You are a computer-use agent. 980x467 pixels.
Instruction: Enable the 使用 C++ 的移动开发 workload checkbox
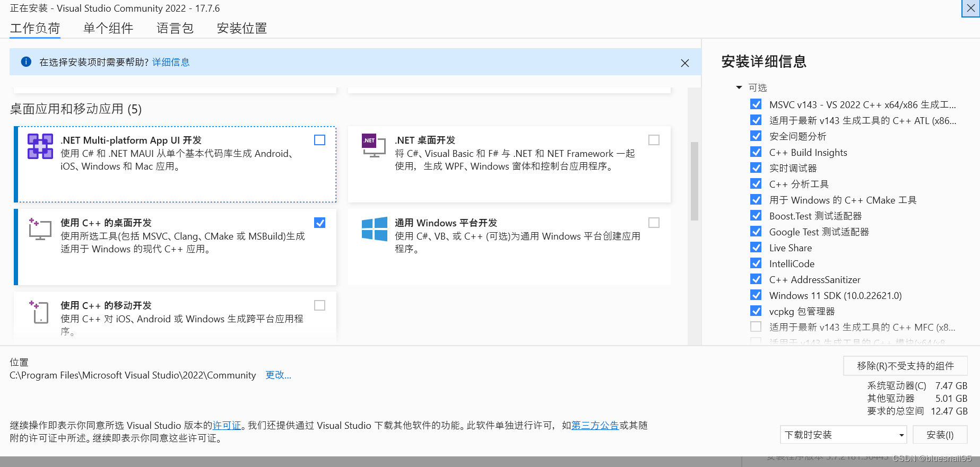(319, 305)
